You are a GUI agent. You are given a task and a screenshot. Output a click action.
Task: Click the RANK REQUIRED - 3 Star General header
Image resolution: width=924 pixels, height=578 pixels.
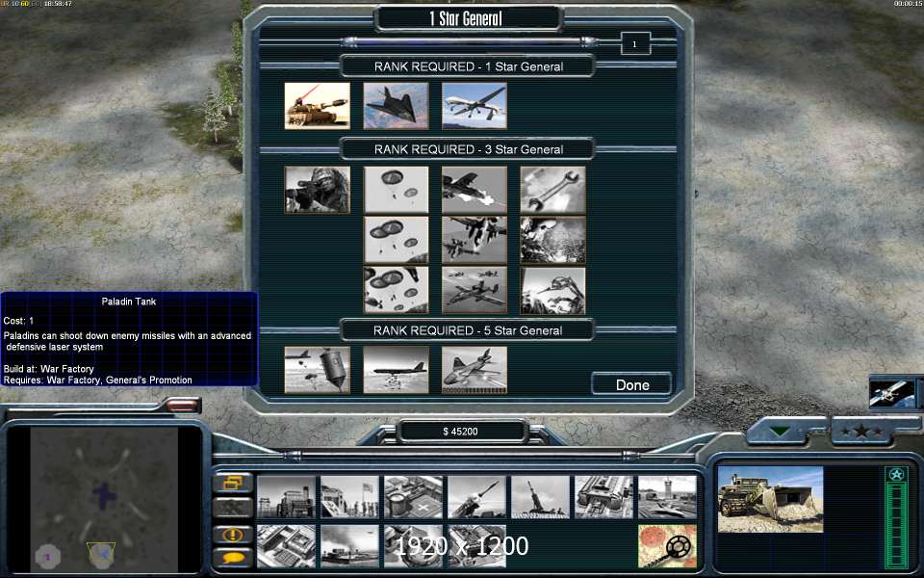469,149
